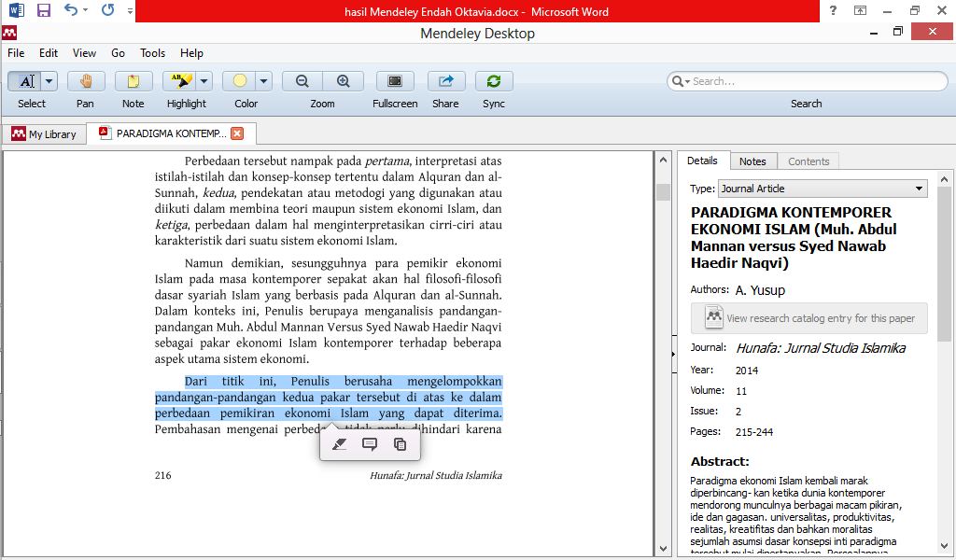Highlight the selected text using popup icon
956x560 pixels.
click(x=340, y=444)
